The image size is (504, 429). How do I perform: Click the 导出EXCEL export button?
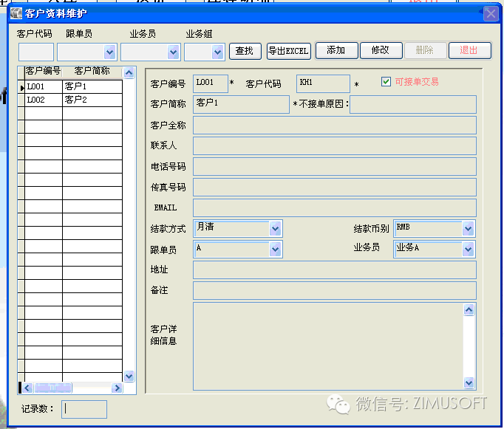(x=289, y=51)
